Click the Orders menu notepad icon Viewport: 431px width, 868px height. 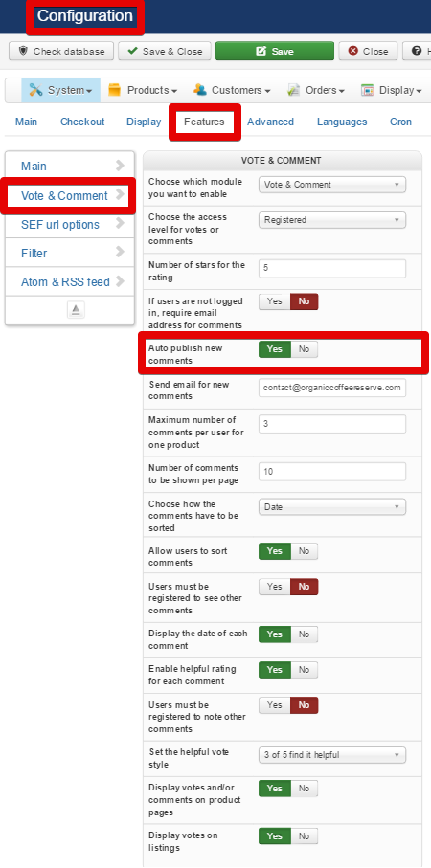[294, 90]
